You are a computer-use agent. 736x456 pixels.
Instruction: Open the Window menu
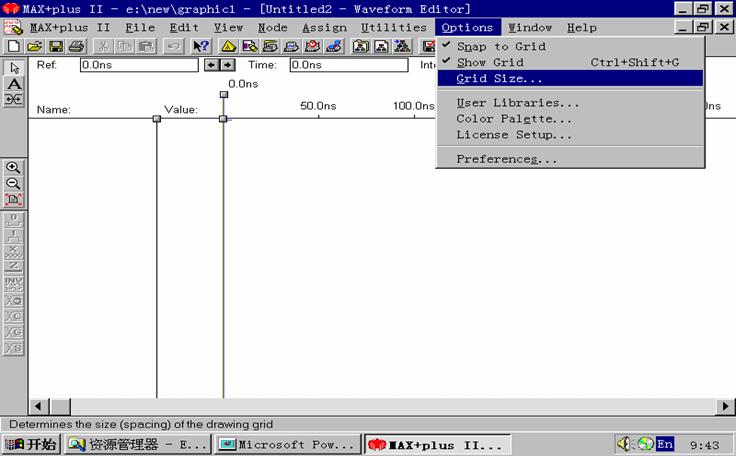coord(530,28)
